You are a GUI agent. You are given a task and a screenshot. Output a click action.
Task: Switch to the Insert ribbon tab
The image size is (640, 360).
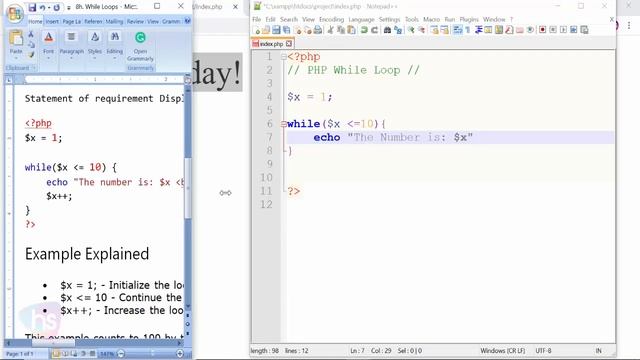click(x=52, y=21)
